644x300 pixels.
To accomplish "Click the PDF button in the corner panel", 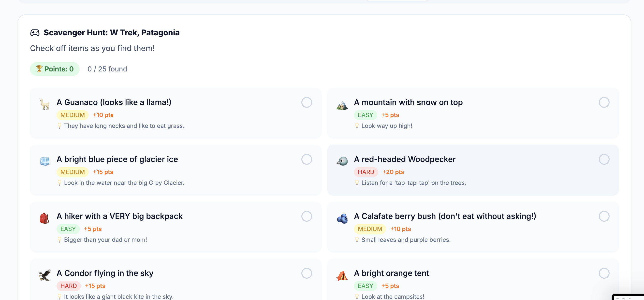I will pyautogui.click(x=629, y=299).
